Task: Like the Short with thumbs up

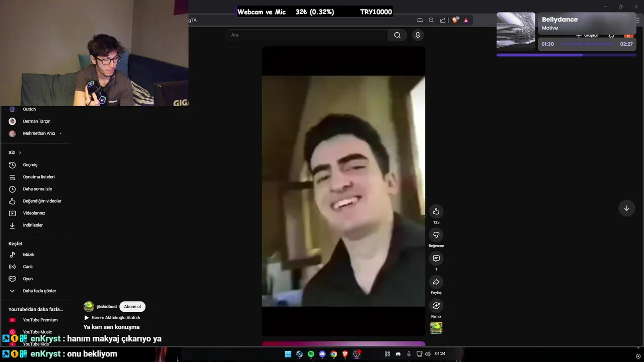Action: 436,211
